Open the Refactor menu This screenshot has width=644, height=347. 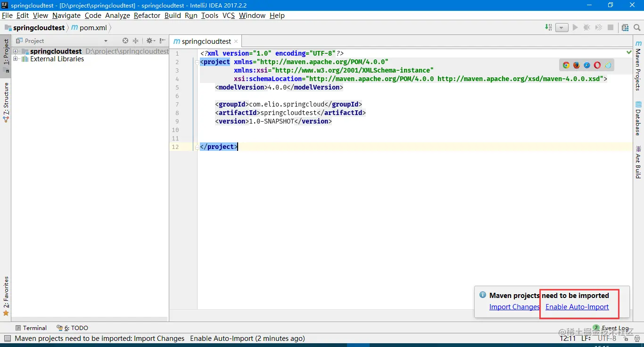click(147, 16)
